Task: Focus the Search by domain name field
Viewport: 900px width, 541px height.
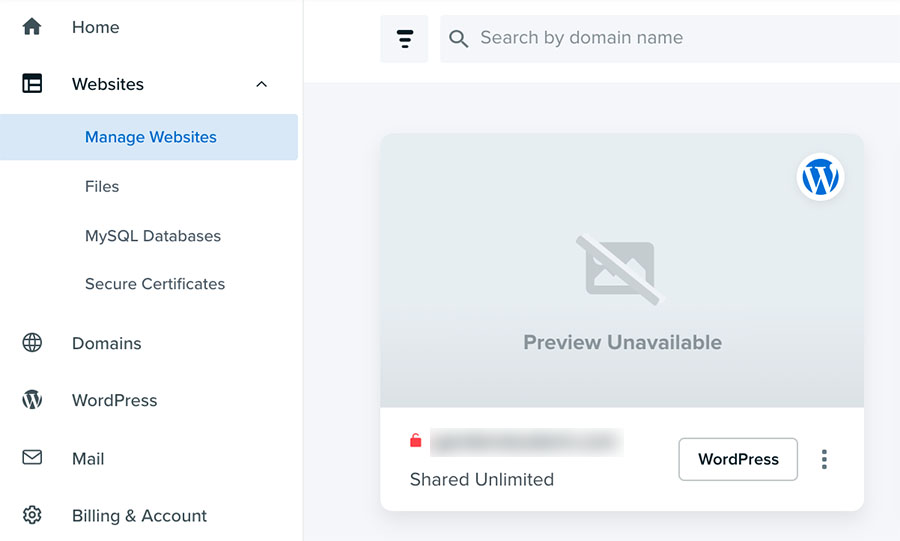Action: click(x=669, y=39)
